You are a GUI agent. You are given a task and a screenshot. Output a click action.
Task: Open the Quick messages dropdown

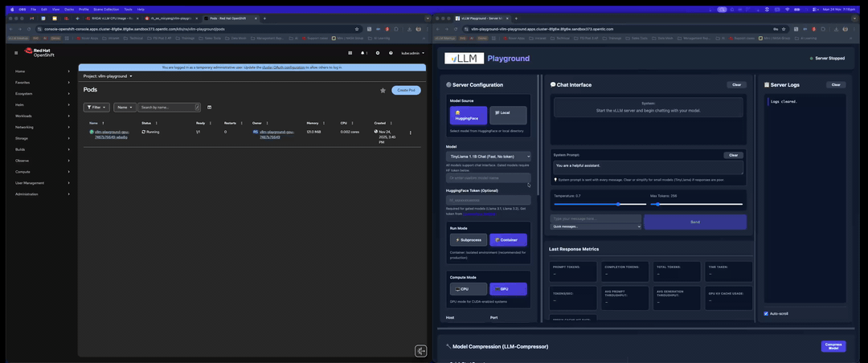point(596,226)
